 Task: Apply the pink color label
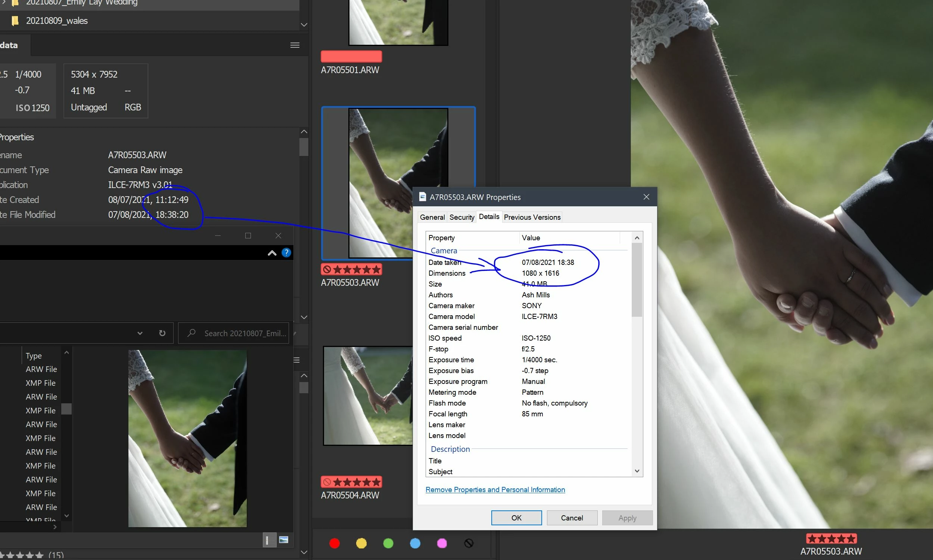(x=441, y=543)
